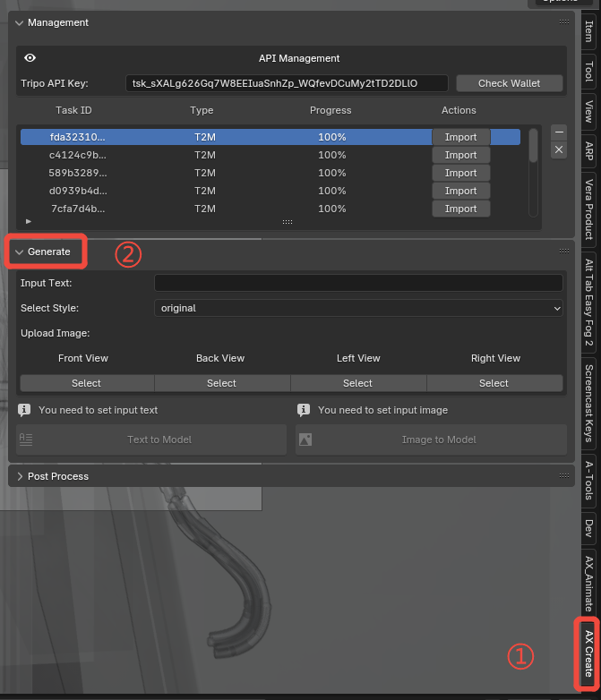The width and height of the screenshot is (601, 700).
Task: Click info icon next to input text warning
Action: [24, 410]
